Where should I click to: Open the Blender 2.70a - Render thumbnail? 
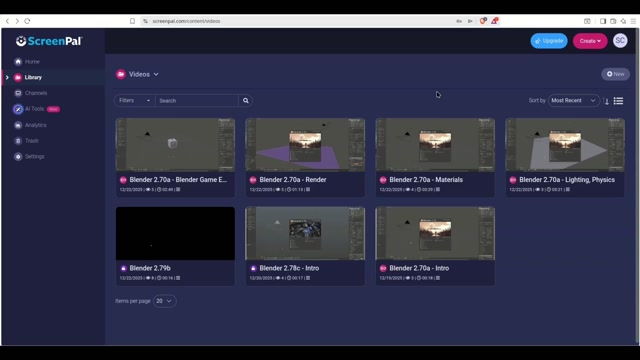305,145
